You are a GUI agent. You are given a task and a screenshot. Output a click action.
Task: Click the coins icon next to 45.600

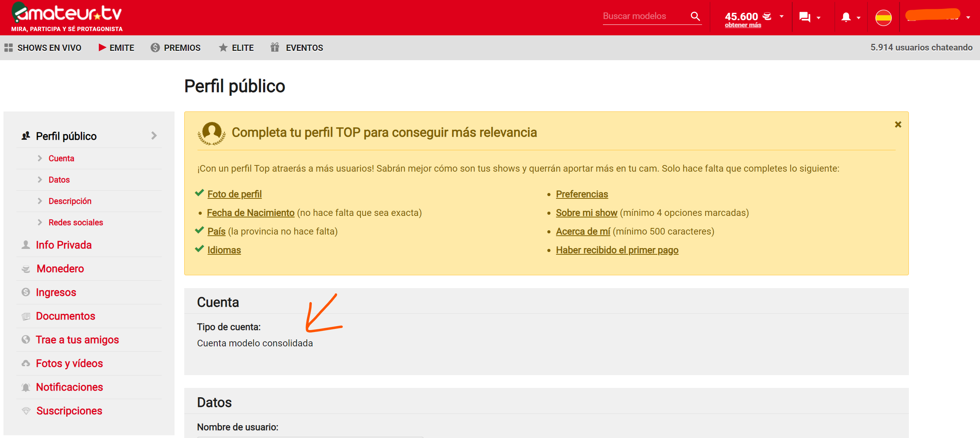pos(767,16)
